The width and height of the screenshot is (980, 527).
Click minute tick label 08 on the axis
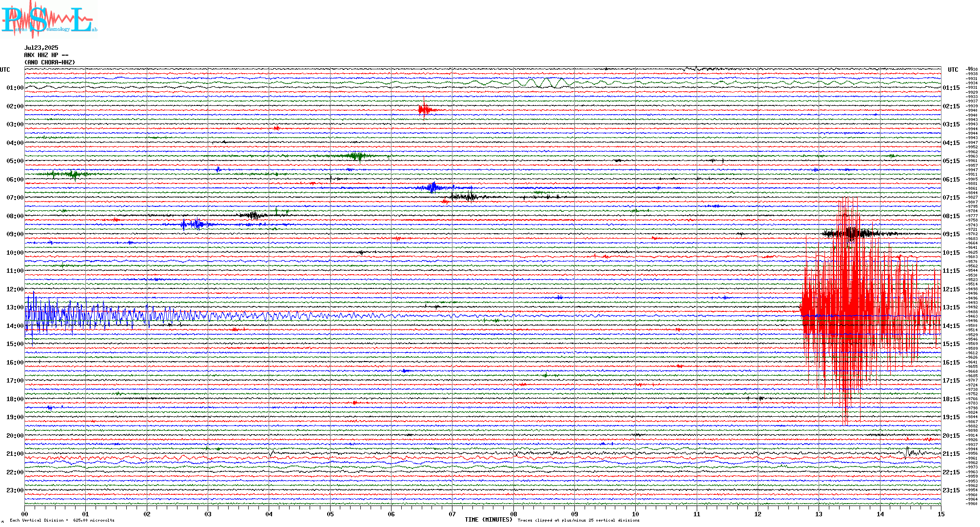pyautogui.click(x=513, y=514)
